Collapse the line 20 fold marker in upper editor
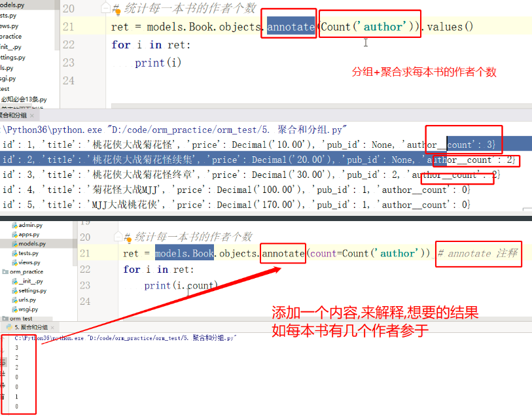The image size is (532, 416). 106,9
